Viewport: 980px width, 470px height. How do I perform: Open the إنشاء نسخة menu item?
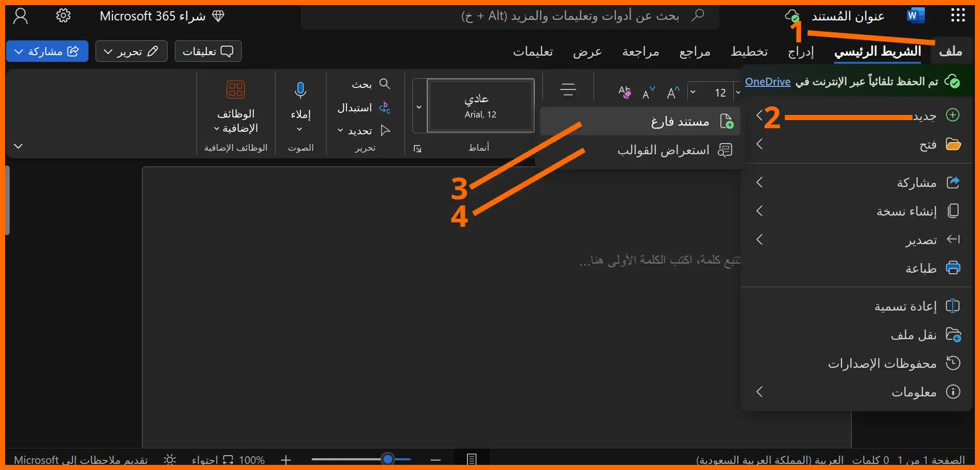857,211
